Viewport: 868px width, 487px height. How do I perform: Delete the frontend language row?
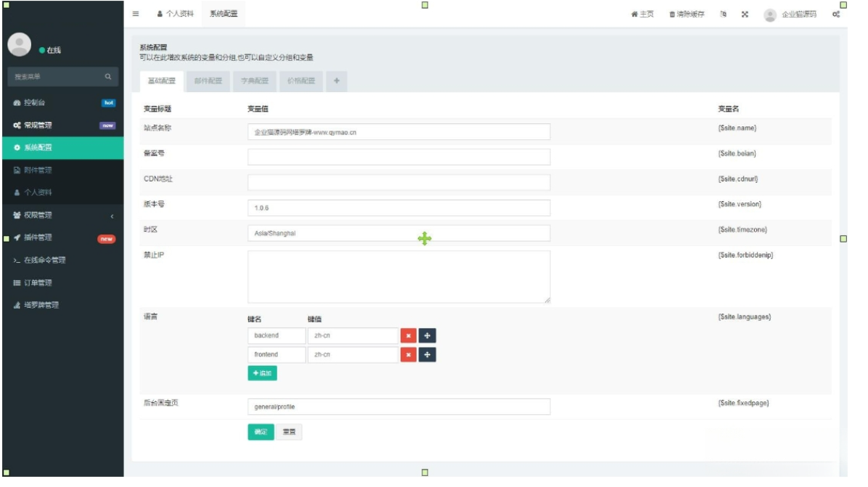click(x=409, y=355)
